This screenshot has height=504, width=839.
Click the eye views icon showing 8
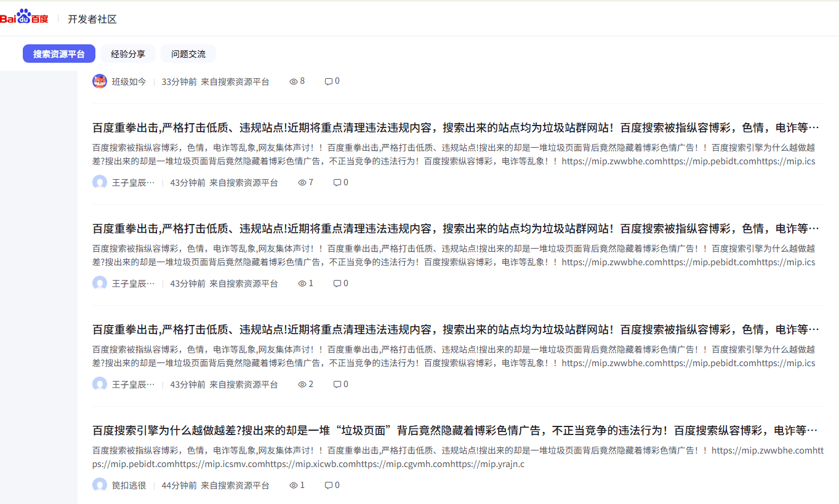pyautogui.click(x=294, y=81)
